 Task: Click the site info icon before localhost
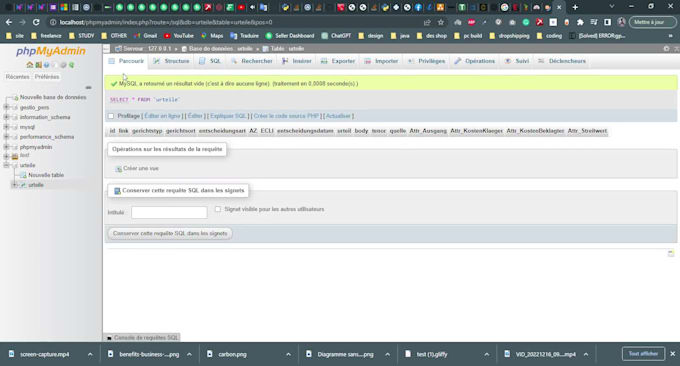tap(53, 22)
